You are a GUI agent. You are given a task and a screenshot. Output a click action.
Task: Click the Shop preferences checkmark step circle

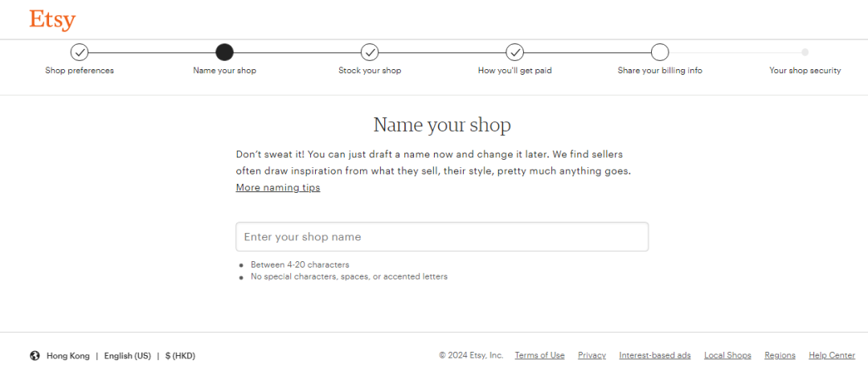tap(80, 52)
